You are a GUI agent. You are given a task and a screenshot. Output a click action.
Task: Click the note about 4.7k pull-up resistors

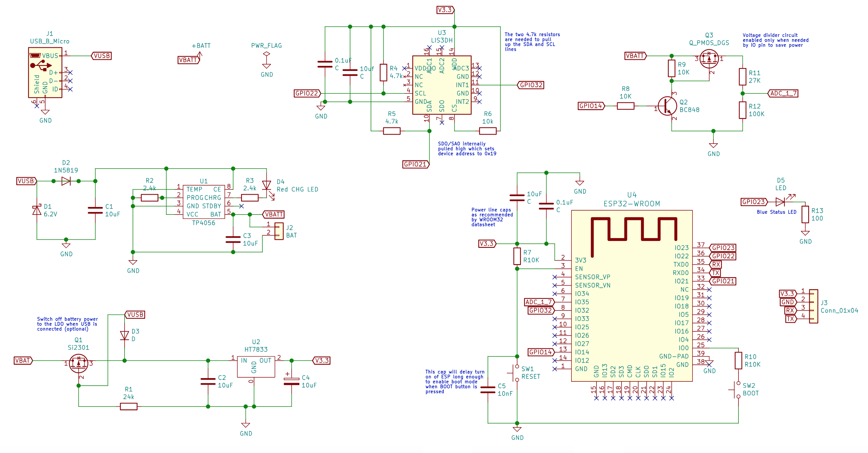click(532, 42)
